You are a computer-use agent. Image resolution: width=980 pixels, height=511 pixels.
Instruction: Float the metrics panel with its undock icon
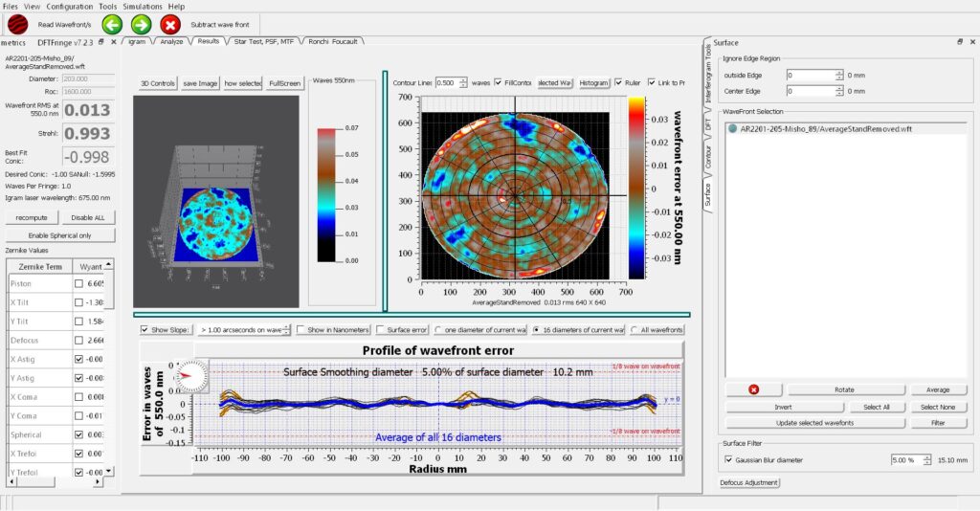(101, 42)
